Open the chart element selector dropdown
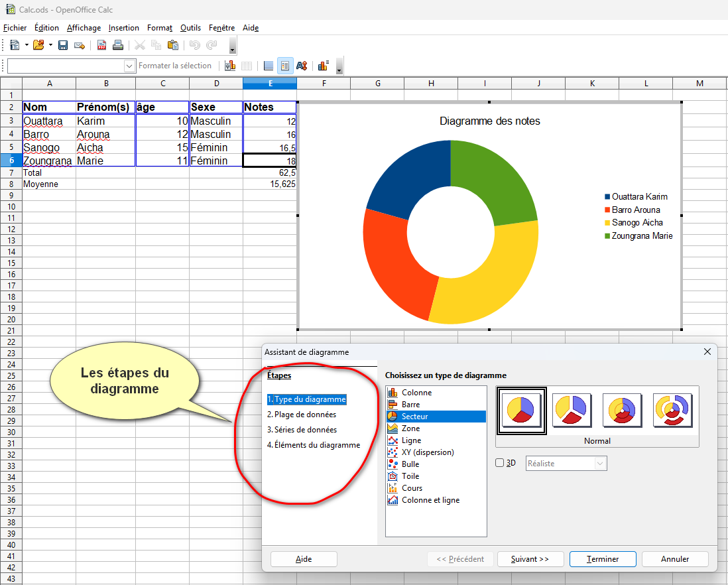The height and width of the screenshot is (585, 728). pyautogui.click(x=129, y=66)
